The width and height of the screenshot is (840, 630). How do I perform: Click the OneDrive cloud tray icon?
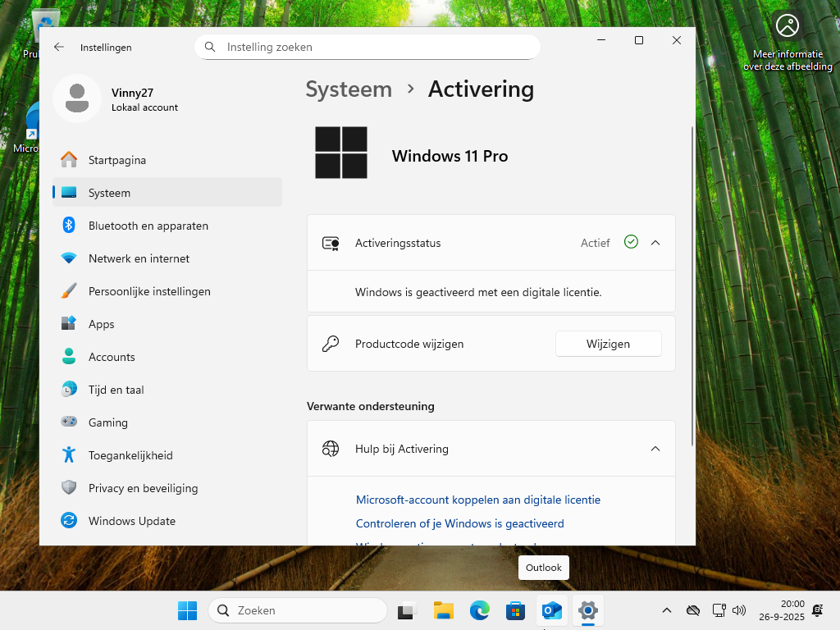[x=693, y=610]
